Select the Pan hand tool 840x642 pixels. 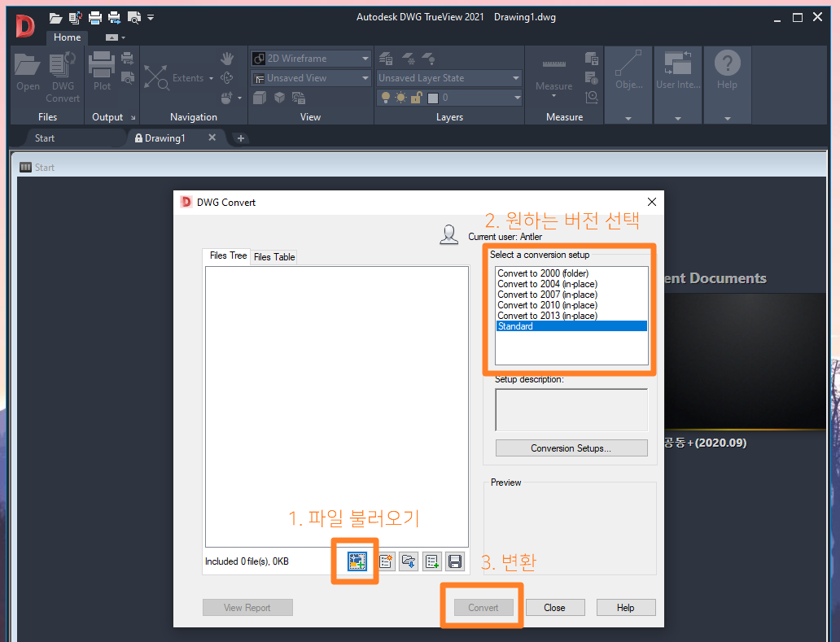tap(227, 59)
